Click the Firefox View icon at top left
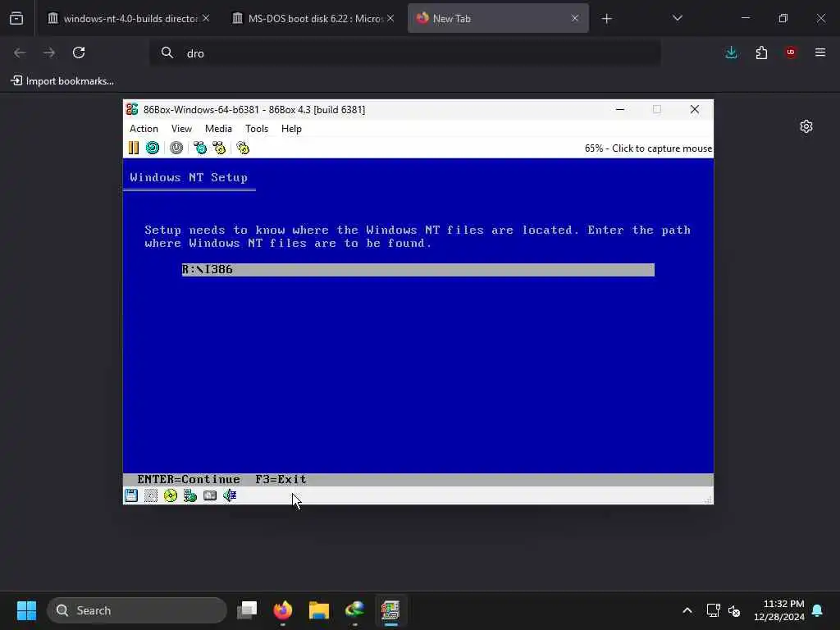 tap(16, 18)
